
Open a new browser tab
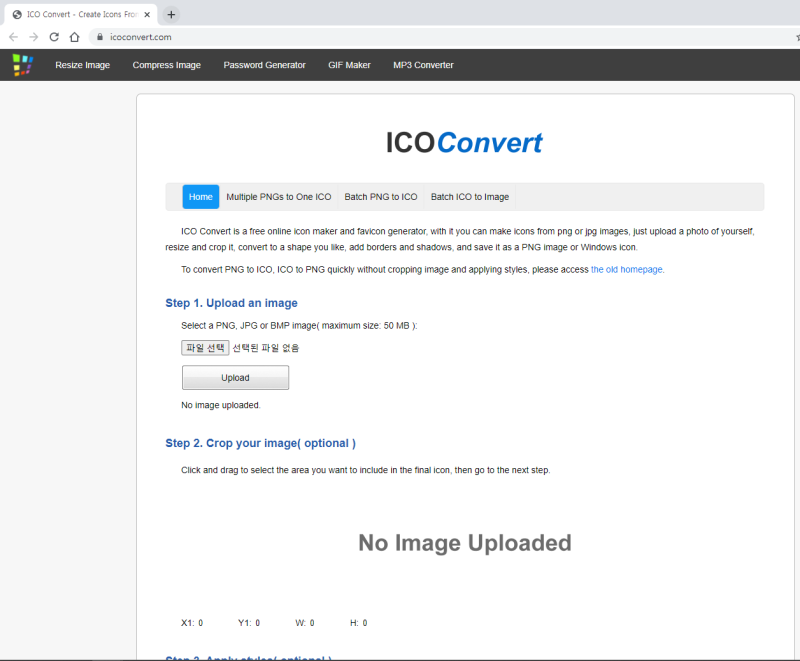tap(171, 14)
